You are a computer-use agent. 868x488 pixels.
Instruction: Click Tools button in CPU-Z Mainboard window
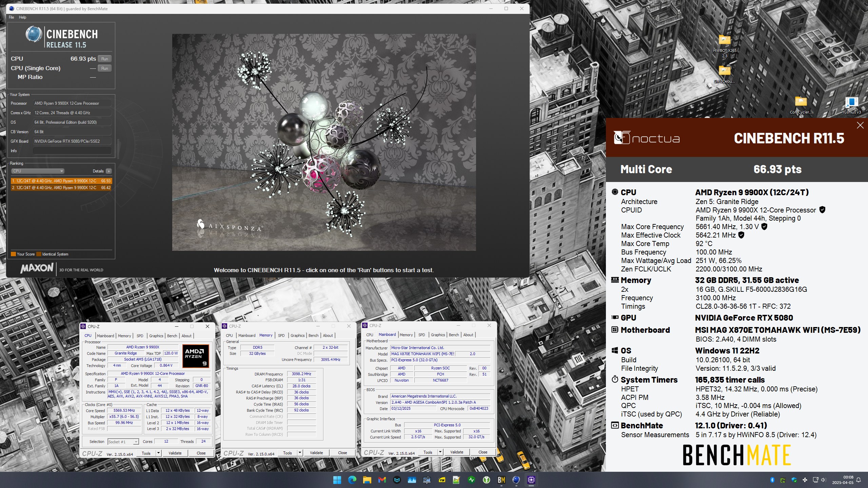pos(428,452)
